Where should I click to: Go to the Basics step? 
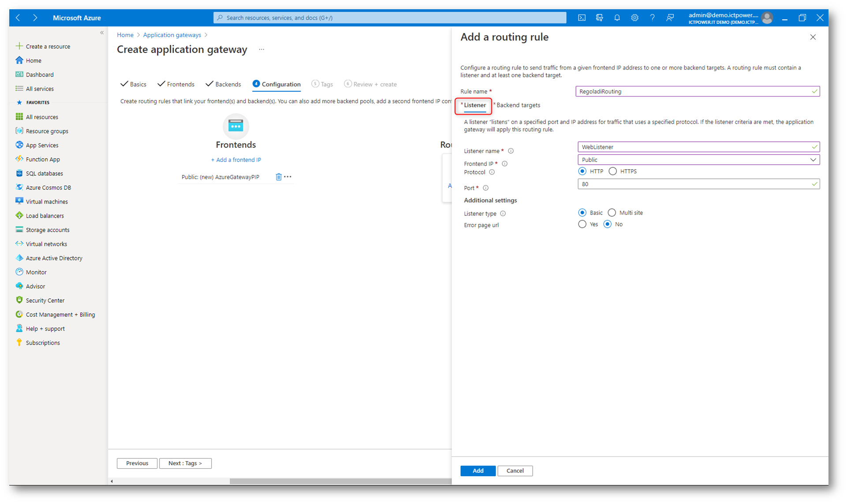point(134,84)
